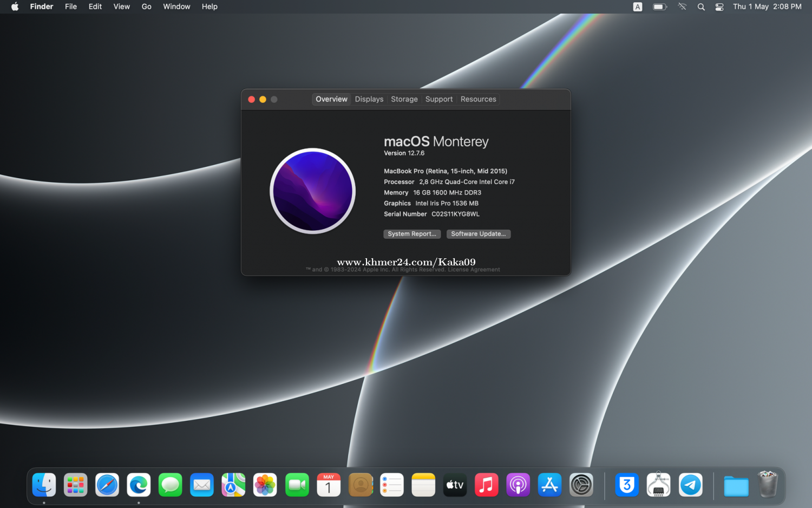This screenshot has height=508, width=812.
Task: Click the Version 12.7.6 text
Action: pos(404,153)
